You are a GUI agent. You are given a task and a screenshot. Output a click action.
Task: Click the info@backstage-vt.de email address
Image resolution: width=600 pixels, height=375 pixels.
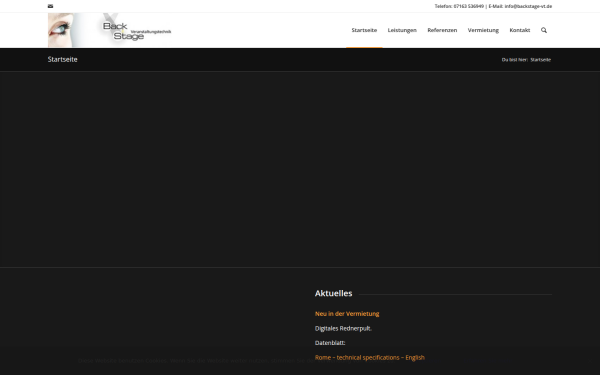click(x=528, y=6)
